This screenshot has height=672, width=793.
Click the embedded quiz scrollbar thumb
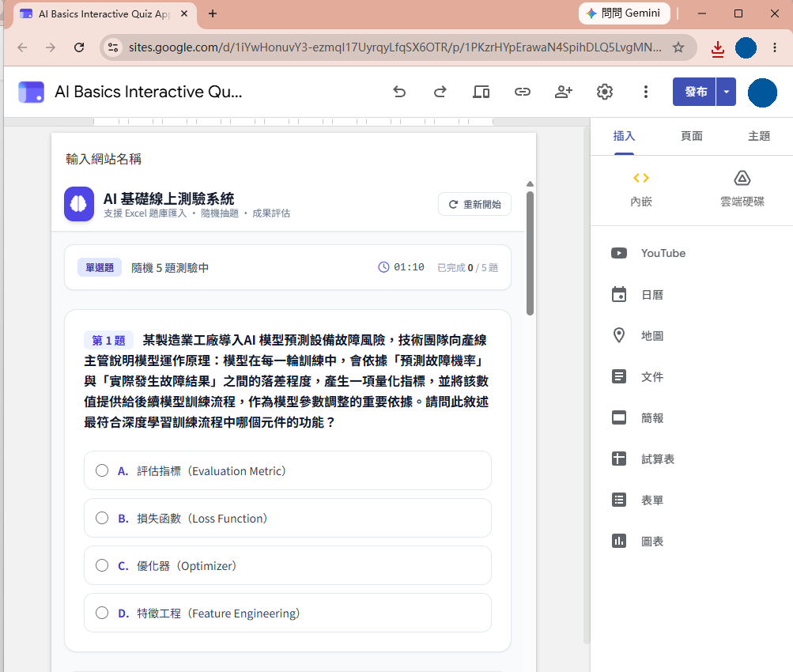pyautogui.click(x=530, y=253)
